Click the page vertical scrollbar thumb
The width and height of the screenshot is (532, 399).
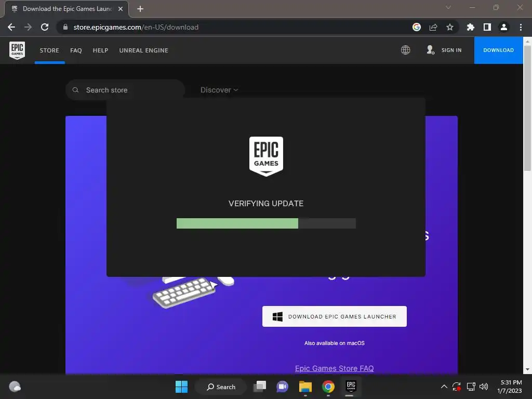point(527,109)
